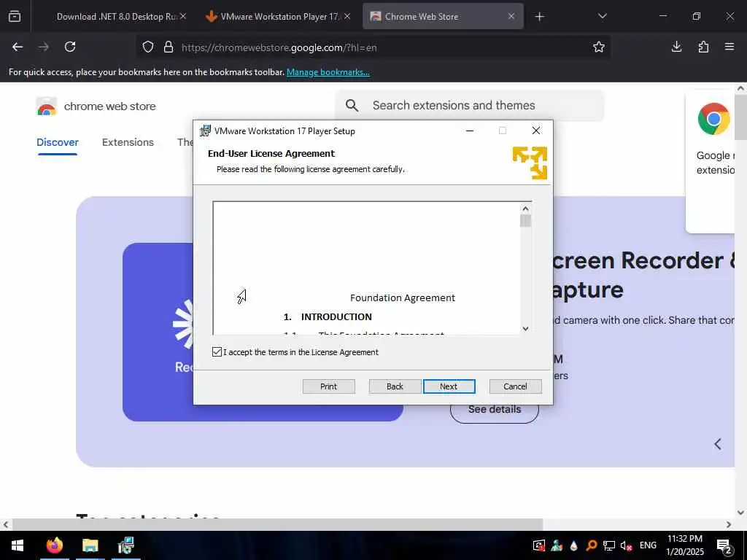This screenshot has width=747, height=560.
Task: Close the .NET 8.0 download tab
Action: click(x=183, y=17)
